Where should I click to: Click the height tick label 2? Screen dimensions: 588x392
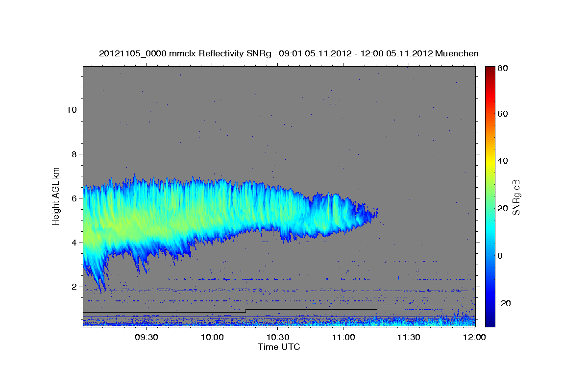pos(73,286)
